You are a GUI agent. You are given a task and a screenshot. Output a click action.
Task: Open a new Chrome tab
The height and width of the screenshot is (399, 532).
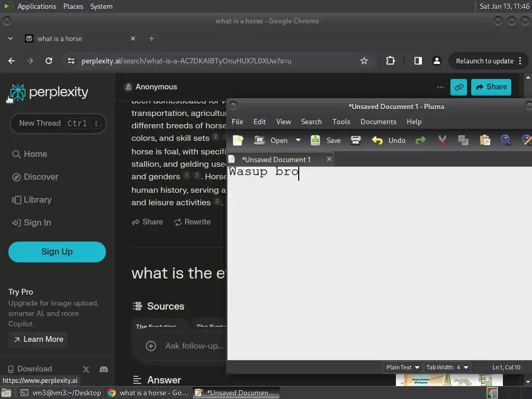[152, 38]
